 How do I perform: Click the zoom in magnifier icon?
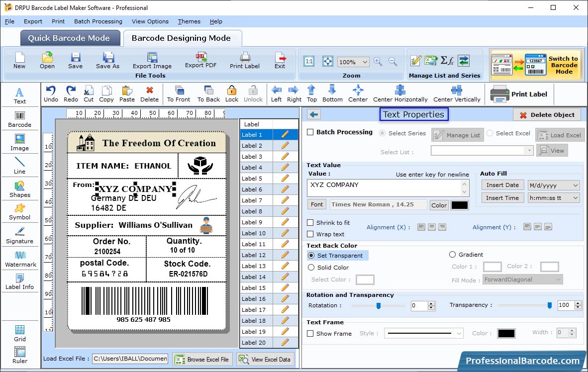[x=378, y=62]
